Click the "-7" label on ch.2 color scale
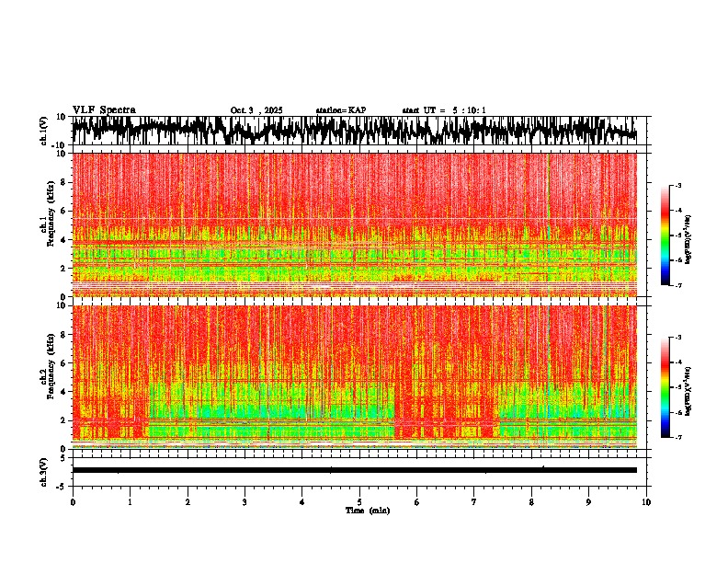 (678, 437)
